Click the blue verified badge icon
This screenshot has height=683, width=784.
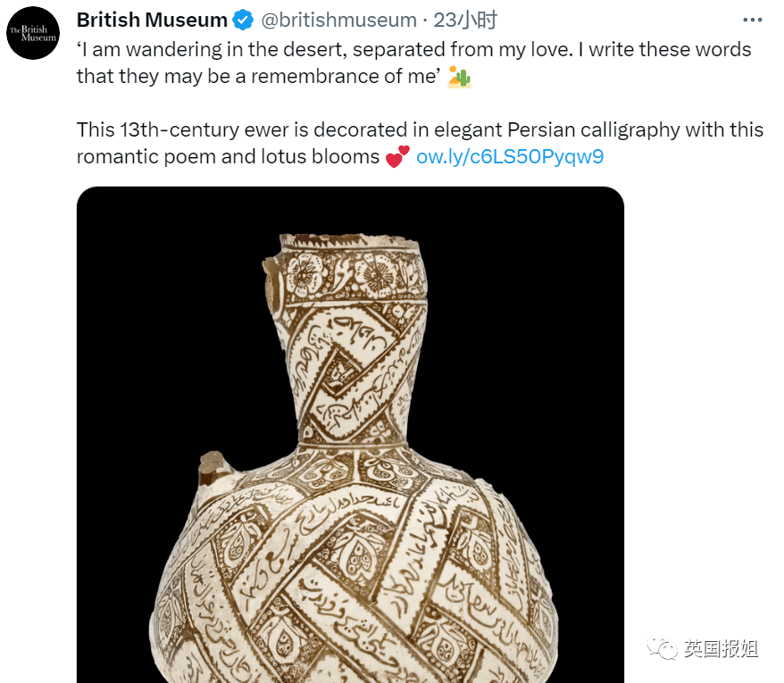[x=243, y=20]
